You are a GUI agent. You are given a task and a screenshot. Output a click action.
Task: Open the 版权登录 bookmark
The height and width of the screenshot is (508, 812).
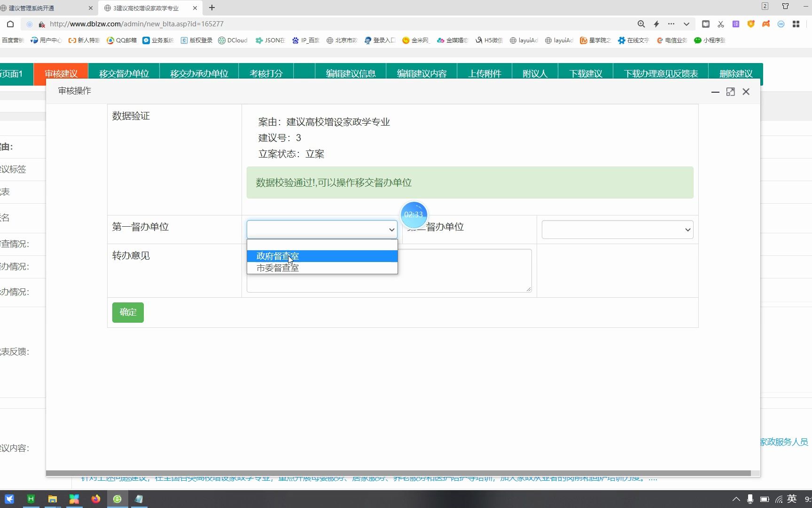click(x=197, y=40)
